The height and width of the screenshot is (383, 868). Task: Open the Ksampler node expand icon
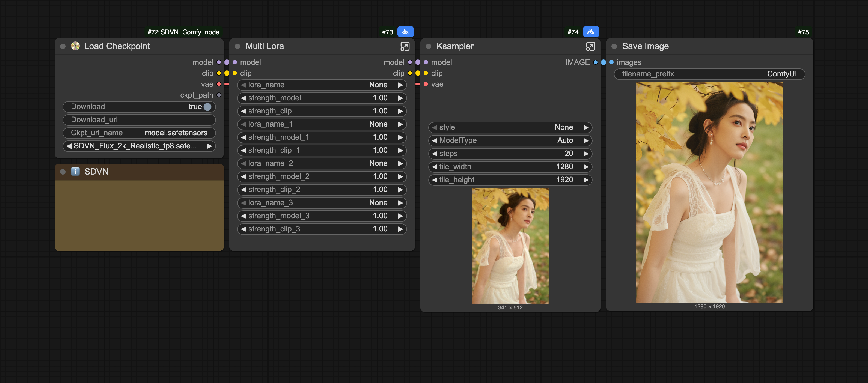tap(590, 46)
